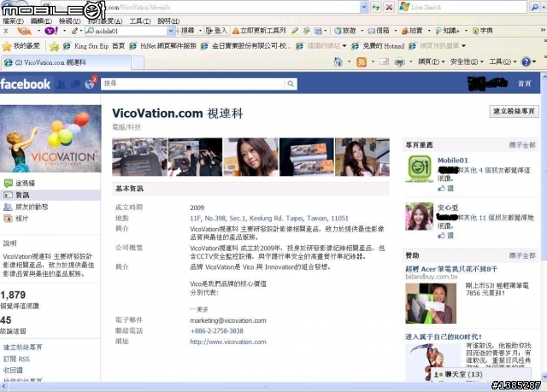Open the 工具(T) menu

[140, 21]
